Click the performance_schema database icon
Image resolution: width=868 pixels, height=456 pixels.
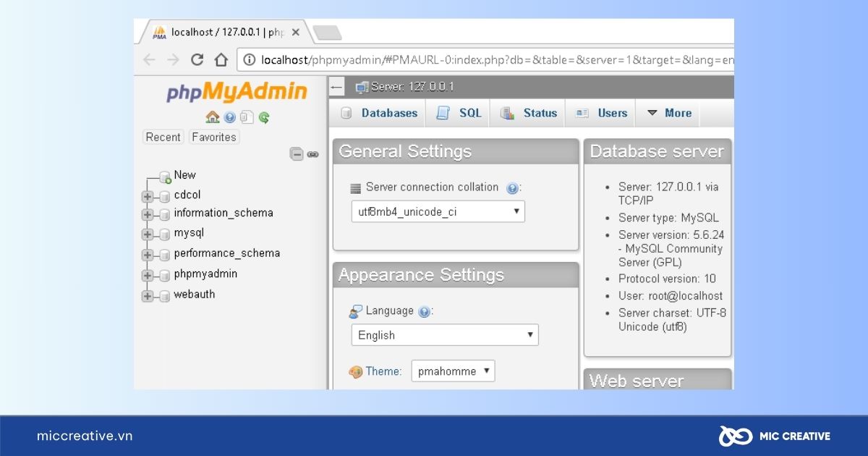(164, 254)
